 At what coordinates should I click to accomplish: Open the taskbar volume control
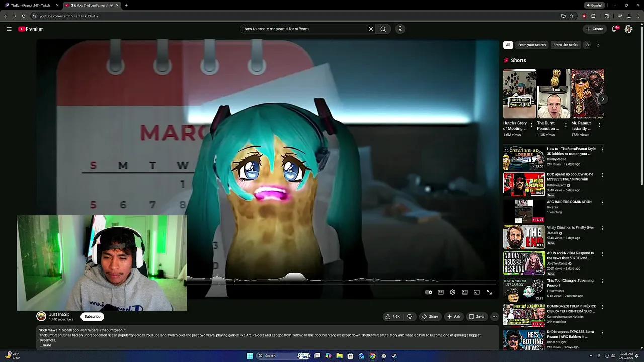click(613, 356)
